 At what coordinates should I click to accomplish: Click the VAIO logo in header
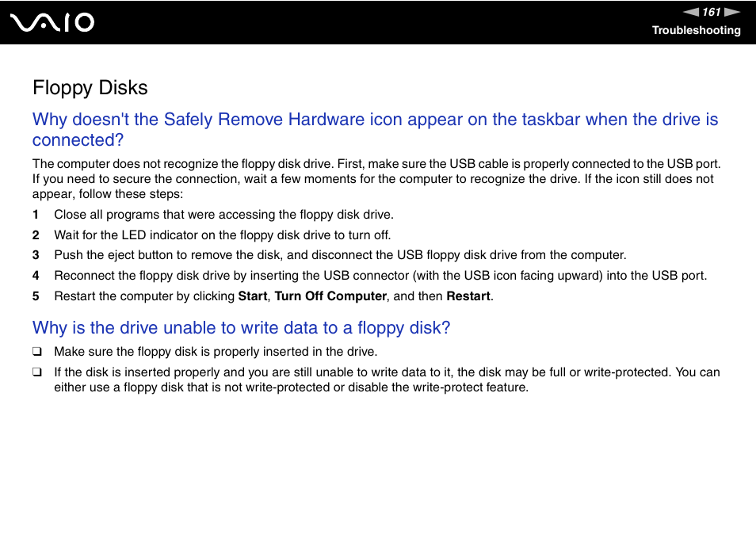(x=52, y=23)
